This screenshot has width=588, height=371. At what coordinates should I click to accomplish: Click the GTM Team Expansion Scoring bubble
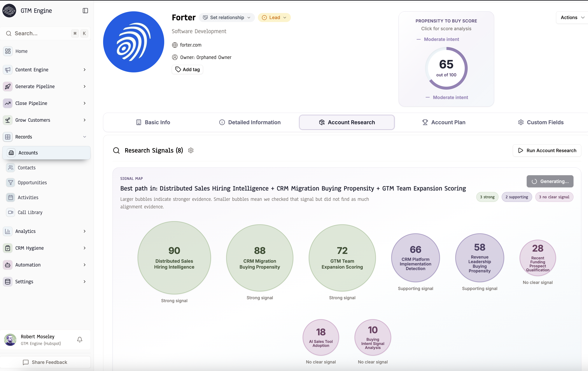342,257
